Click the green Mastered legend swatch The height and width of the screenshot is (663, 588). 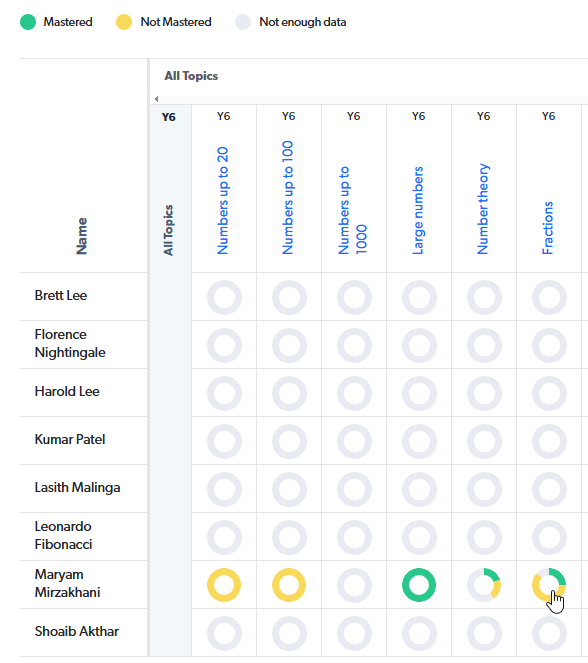pyautogui.click(x=28, y=22)
